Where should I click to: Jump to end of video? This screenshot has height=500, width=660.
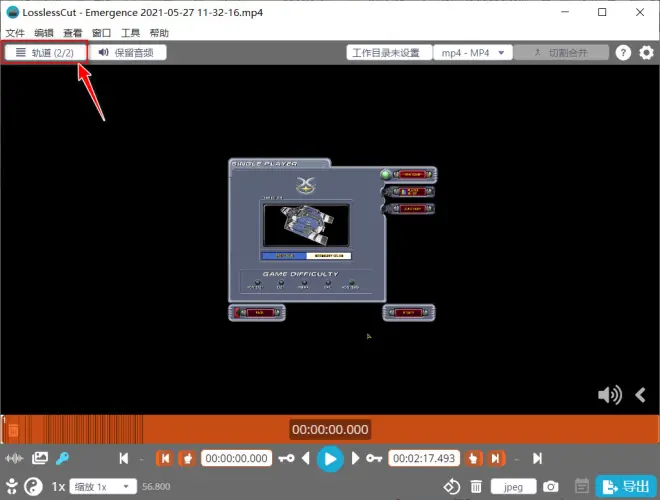[538, 458]
